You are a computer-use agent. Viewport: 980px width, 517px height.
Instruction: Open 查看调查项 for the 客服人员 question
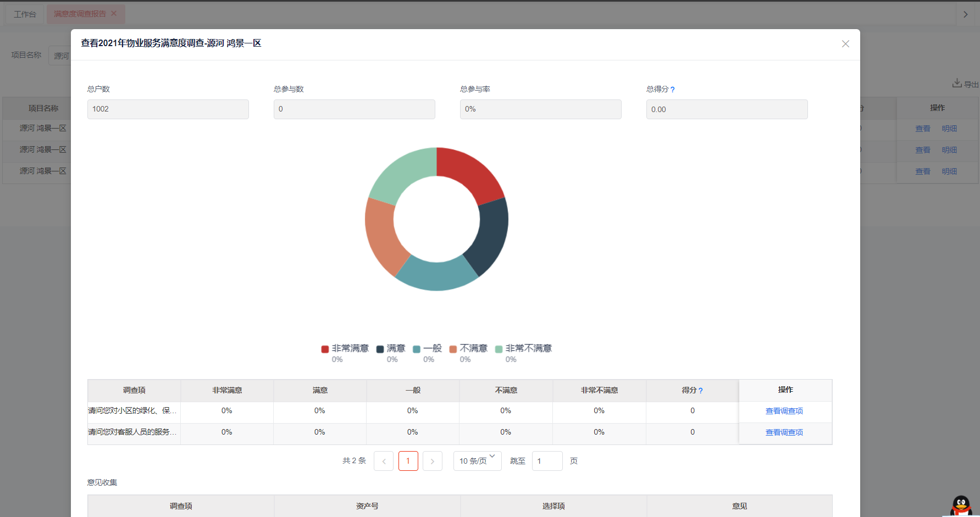click(x=784, y=432)
